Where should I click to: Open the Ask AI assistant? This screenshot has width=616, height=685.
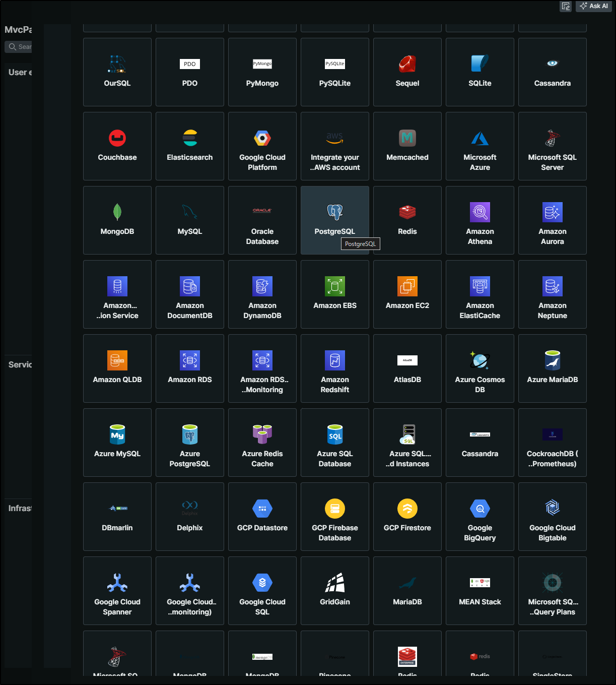pyautogui.click(x=594, y=6)
